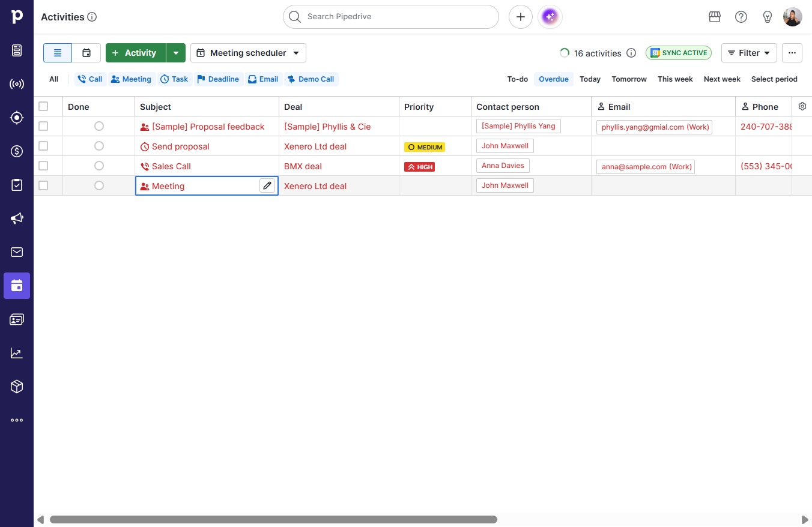Click the pencil edit icon on Meeting row
This screenshot has width=812, height=527.
point(267,185)
